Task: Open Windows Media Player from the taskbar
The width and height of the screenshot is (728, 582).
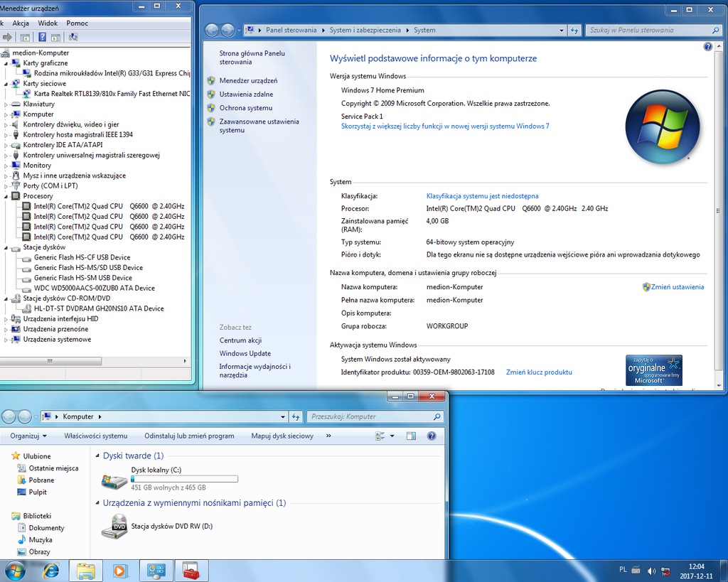Action: [x=119, y=571]
